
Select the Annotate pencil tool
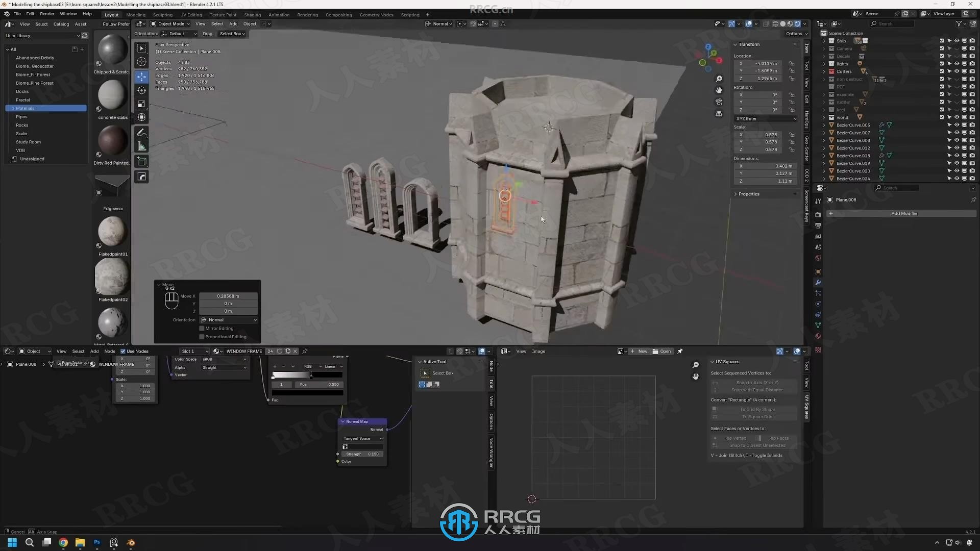point(141,133)
